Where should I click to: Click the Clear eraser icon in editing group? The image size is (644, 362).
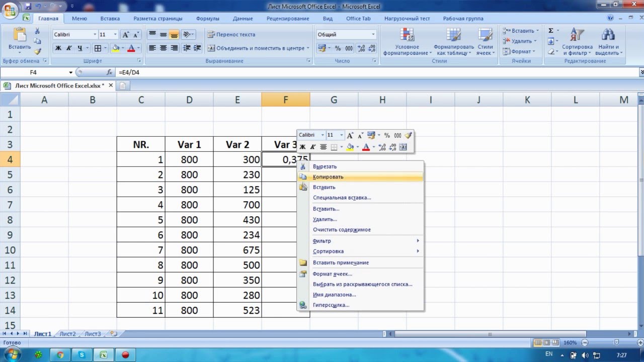[x=550, y=51]
